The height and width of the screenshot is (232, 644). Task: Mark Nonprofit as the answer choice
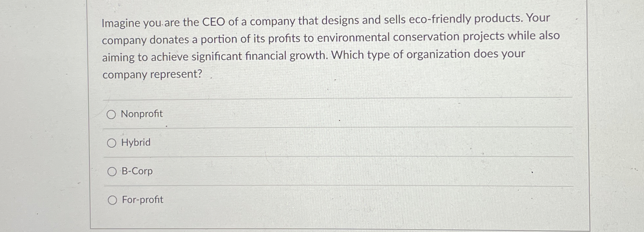pos(112,114)
